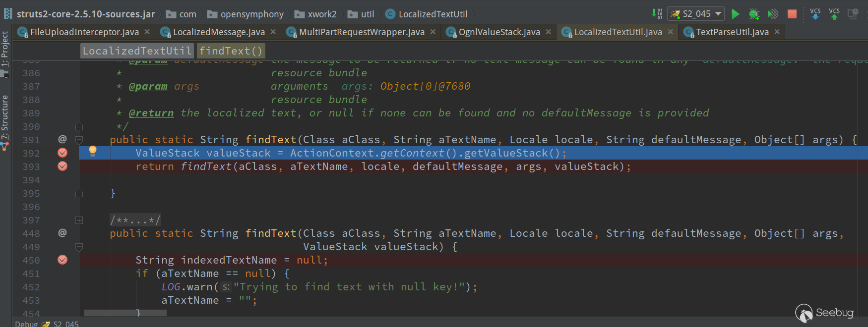The width and height of the screenshot is (868, 327).
Task: Switch to the TextParseUtil.java tab
Action: (732, 32)
